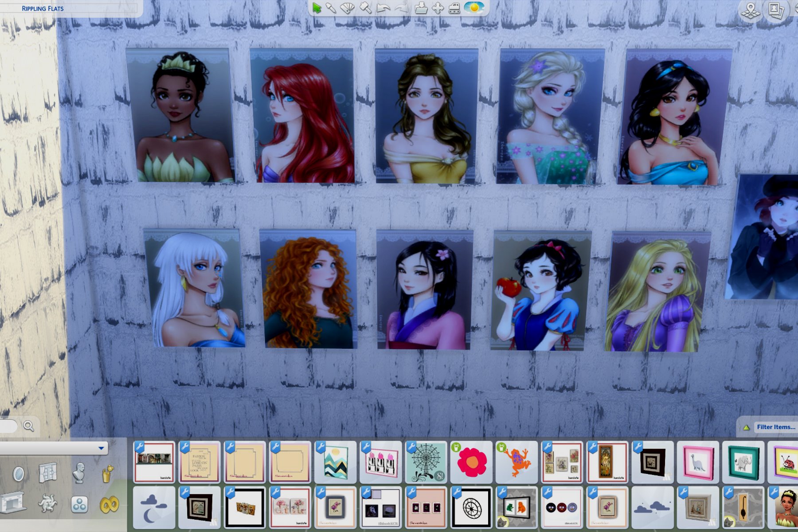
Task: Select the black compass clock art thumbnail
Action: click(x=471, y=507)
